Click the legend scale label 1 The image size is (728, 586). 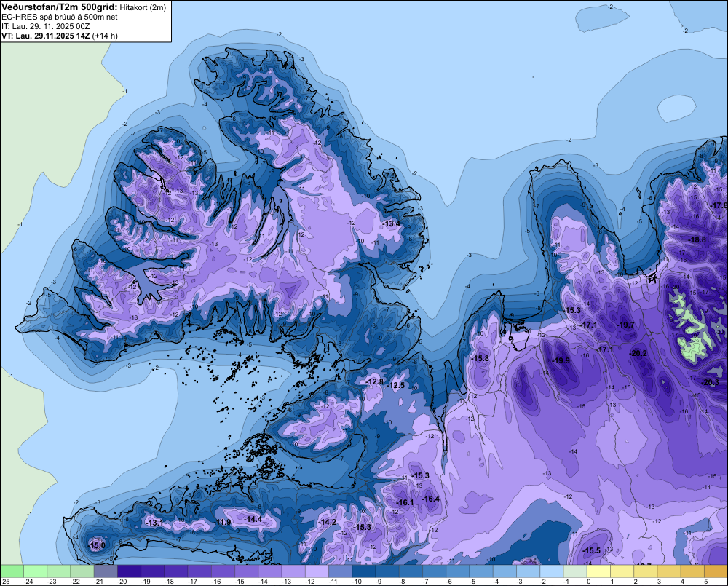pos(612,582)
